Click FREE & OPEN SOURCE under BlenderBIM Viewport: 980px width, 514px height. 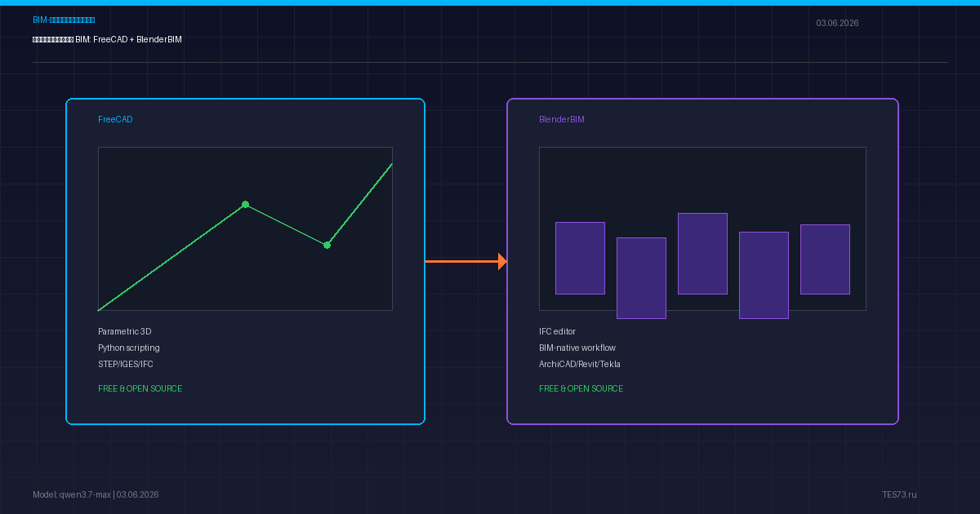coord(581,388)
